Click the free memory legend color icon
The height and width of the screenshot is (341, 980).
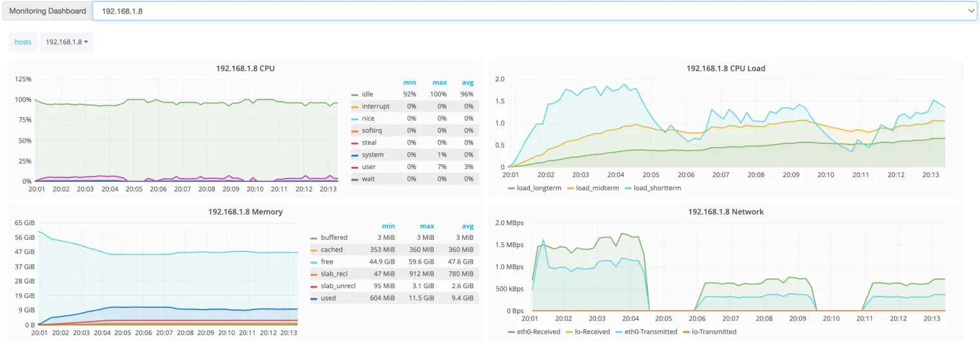(314, 262)
